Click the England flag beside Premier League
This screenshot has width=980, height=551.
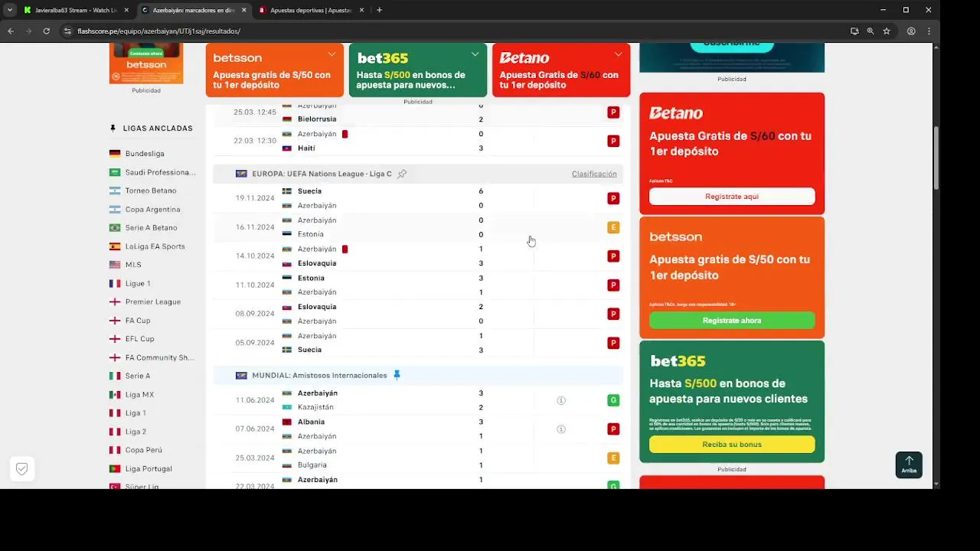[x=115, y=302]
